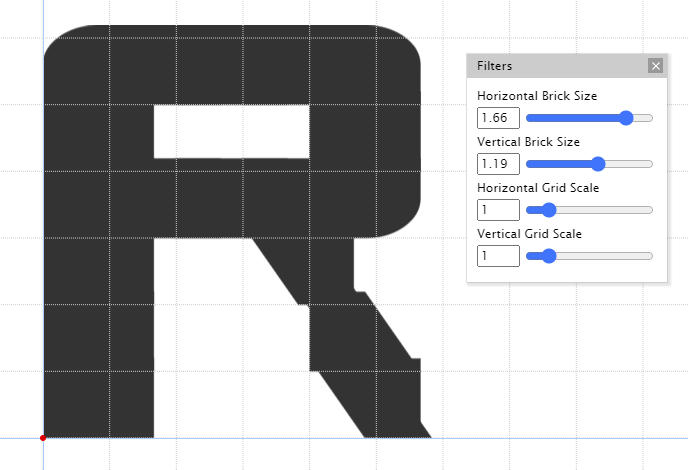Click the 'Vertical Brick Size' label

(x=528, y=142)
